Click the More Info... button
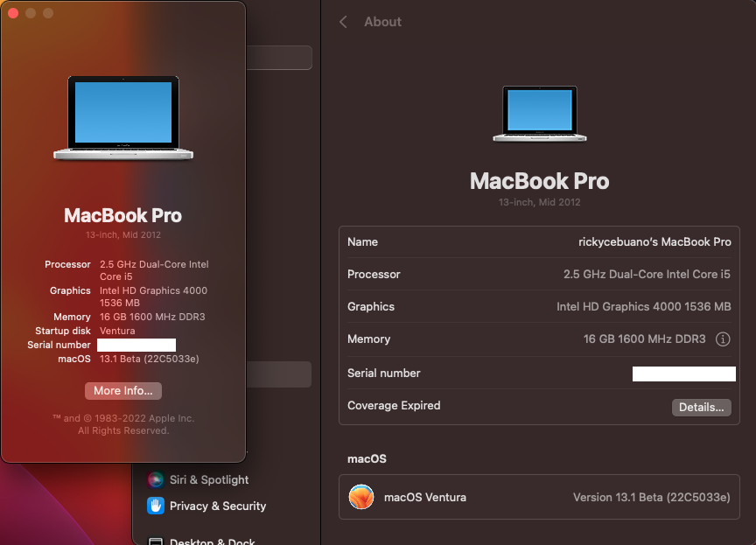This screenshot has height=545, width=756. [123, 391]
